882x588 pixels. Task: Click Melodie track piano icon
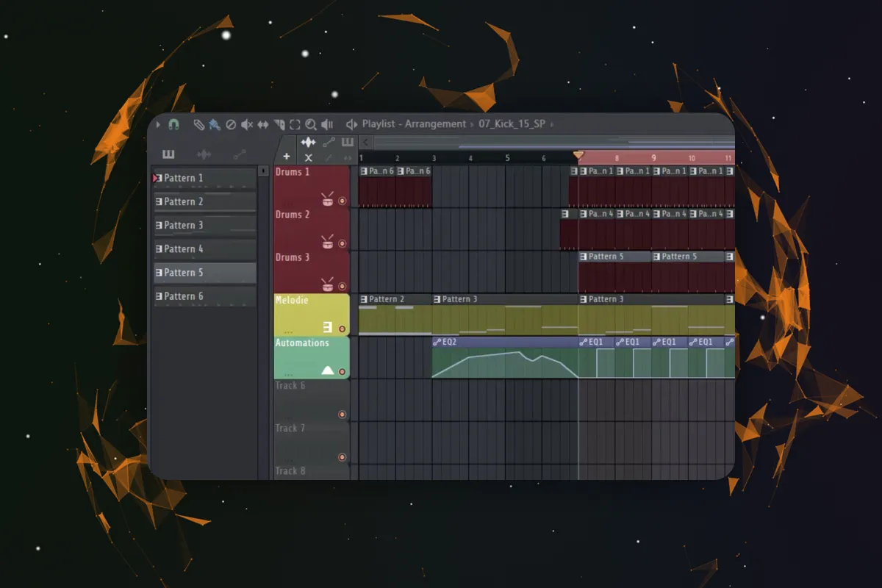[328, 327]
